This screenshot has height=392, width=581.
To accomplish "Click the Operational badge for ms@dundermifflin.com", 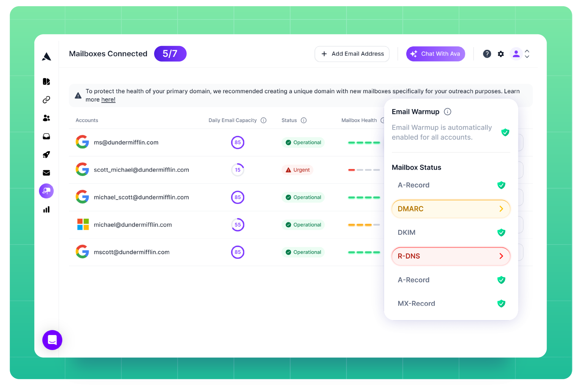I will pyautogui.click(x=303, y=142).
